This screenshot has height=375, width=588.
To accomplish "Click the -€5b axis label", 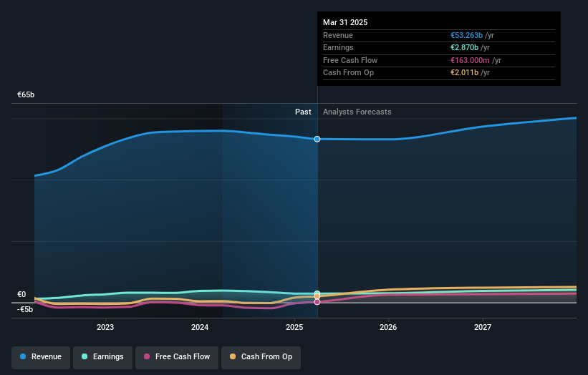I will point(25,309).
